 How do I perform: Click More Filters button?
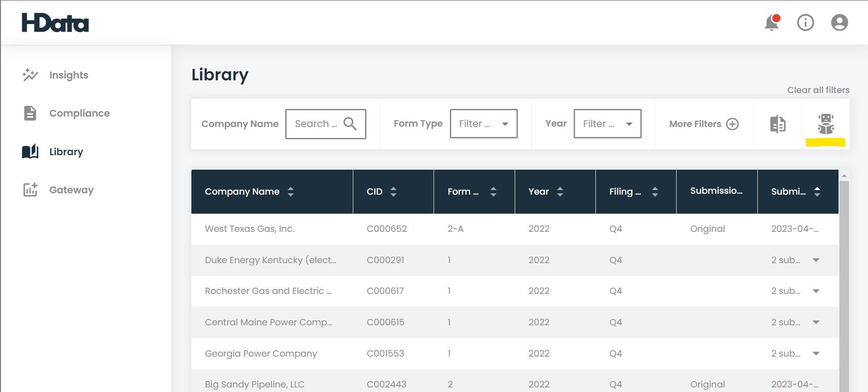[704, 124]
